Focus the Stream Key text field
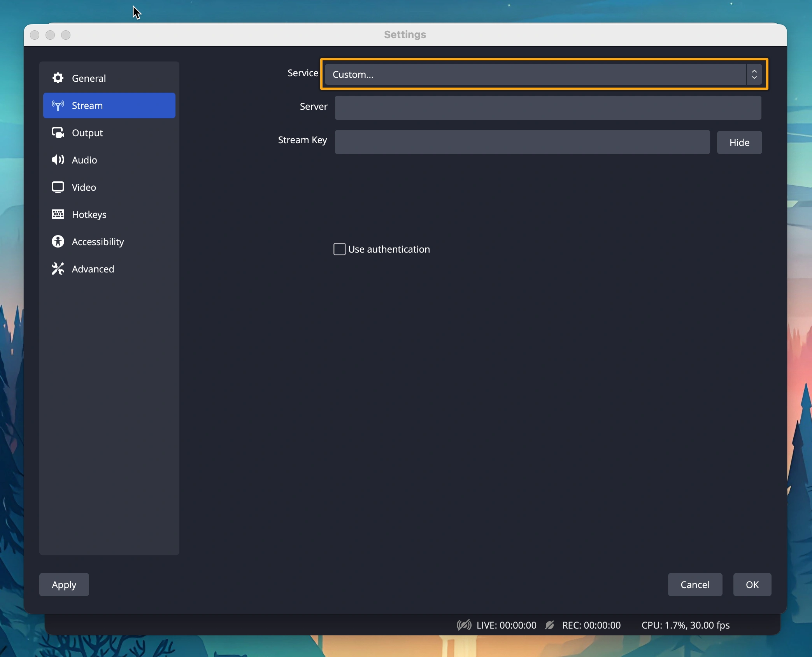The height and width of the screenshot is (657, 812). click(x=522, y=142)
